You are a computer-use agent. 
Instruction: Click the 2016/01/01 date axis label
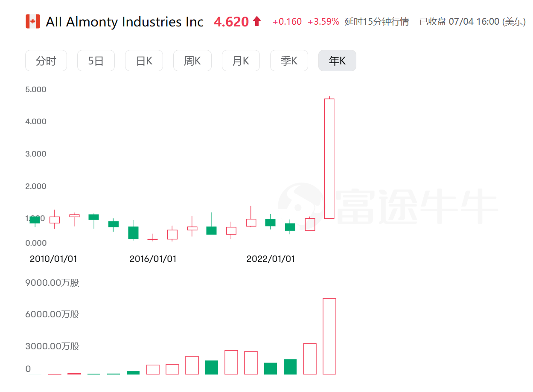153,259
